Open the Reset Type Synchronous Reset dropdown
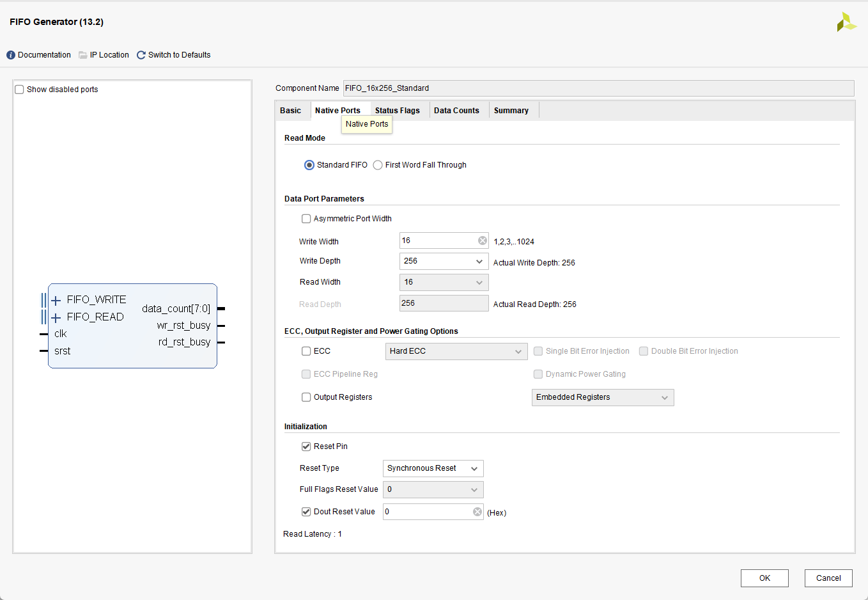 (433, 468)
